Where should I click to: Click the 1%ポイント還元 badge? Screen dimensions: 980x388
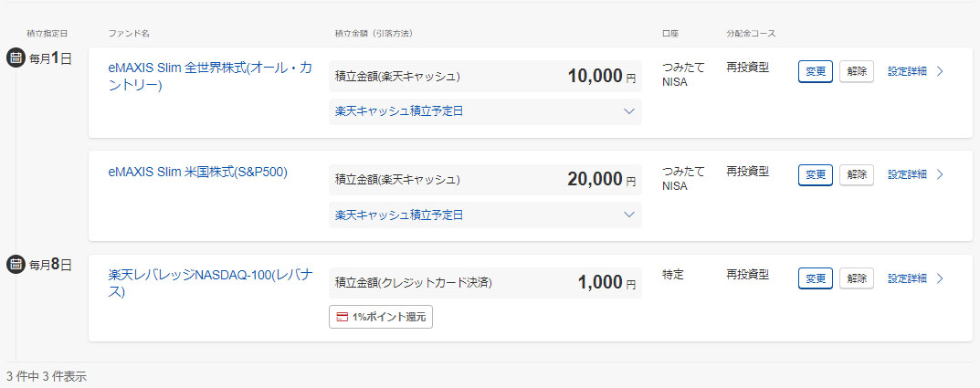coord(380,317)
